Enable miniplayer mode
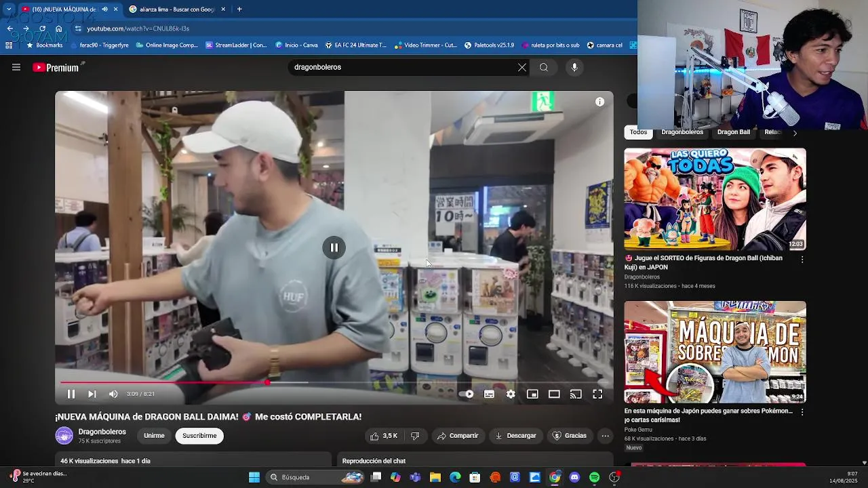Image resolution: width=868 pixels, height=488 pixels. point(532,394)
